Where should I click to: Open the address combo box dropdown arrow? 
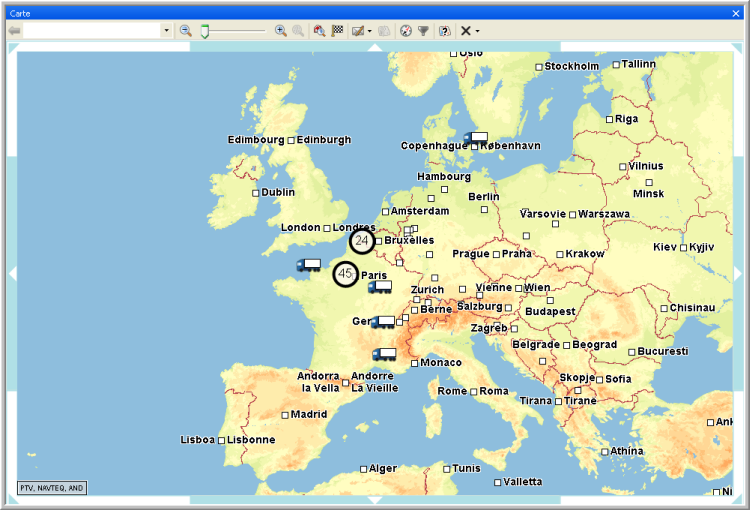coord(166,31)
